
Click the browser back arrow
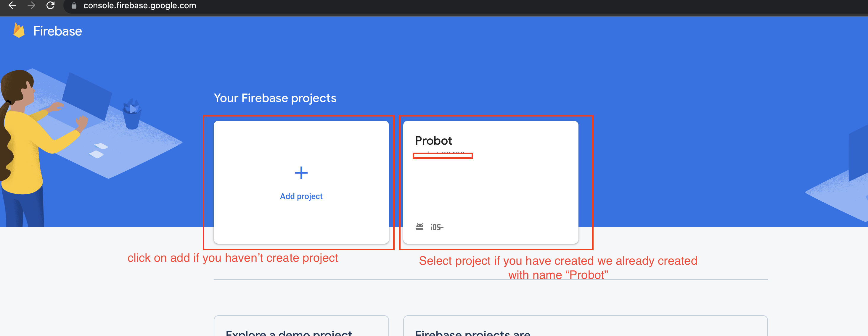(x=12, y=5)
